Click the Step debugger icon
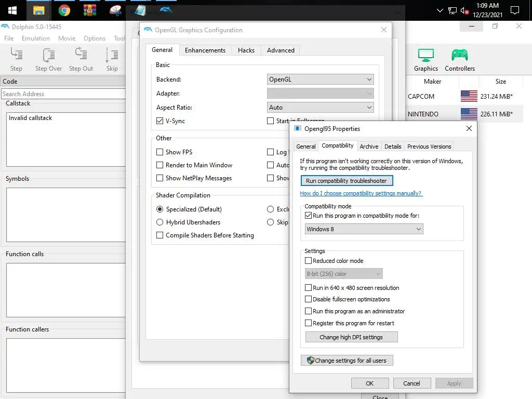This screenshot has height=399, width=532. (x=16, y=54)
